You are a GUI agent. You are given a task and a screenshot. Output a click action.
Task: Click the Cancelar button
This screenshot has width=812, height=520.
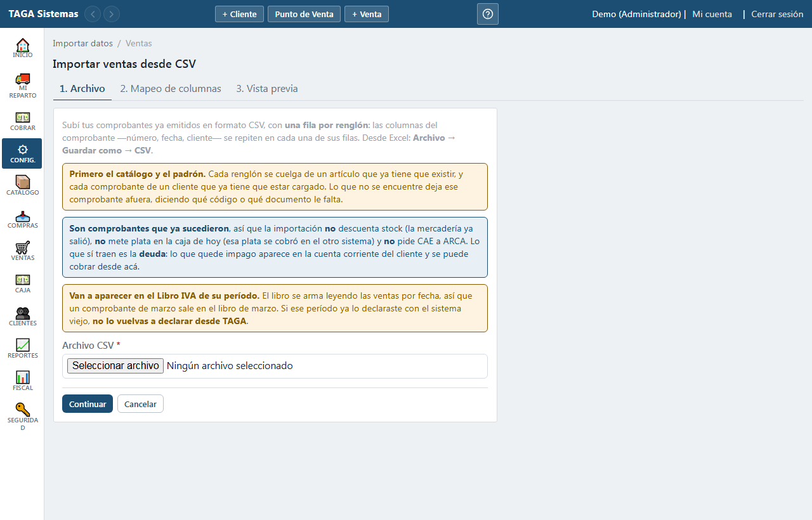click(140, 404)
